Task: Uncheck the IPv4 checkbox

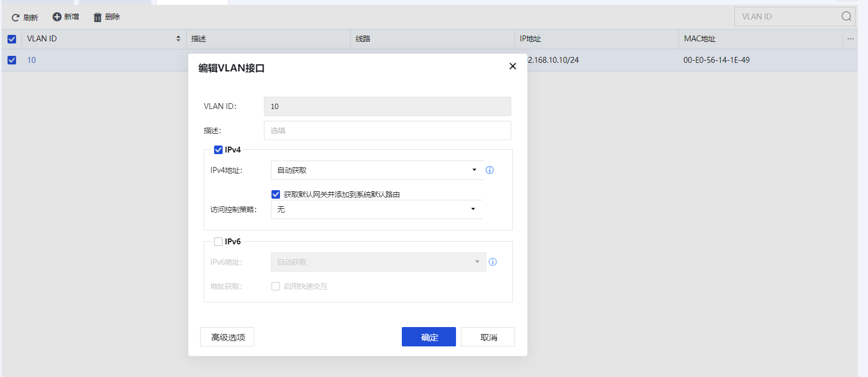Action: (218, 150)
